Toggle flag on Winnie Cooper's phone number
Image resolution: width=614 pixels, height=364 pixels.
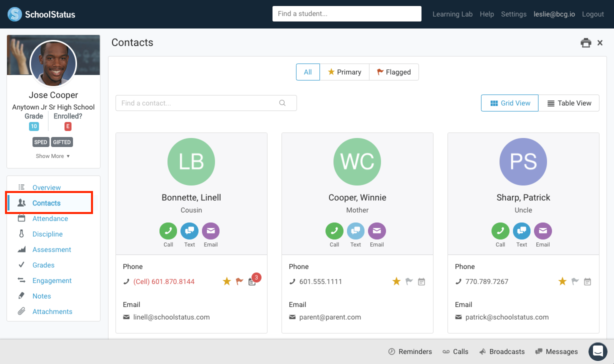409,281
